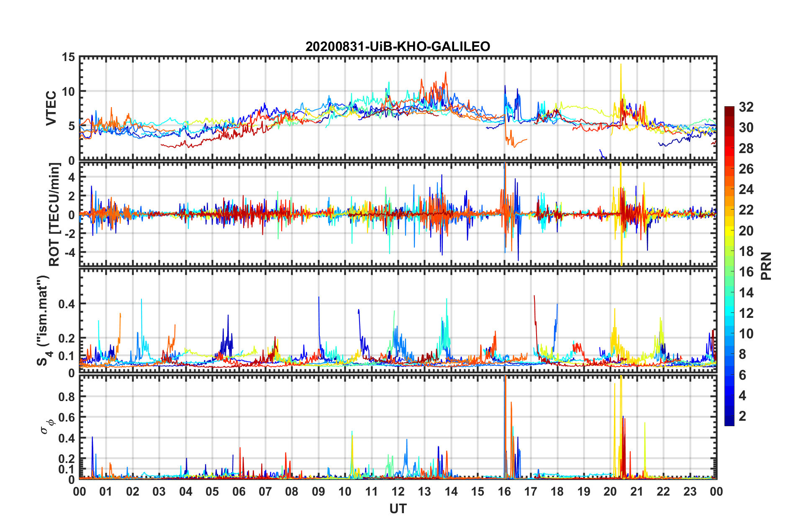
Task: Click VTEC y-axis tick label 15
Action: [x=68, y=57]
